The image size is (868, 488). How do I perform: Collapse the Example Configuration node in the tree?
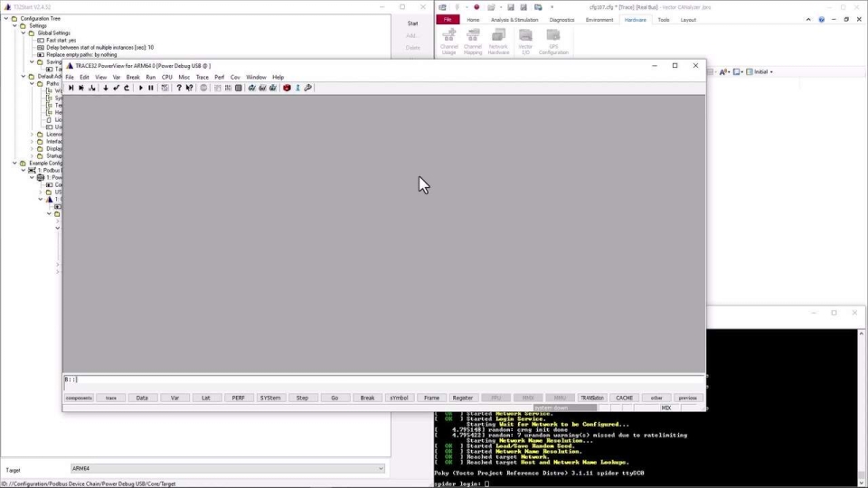pyautogui.click(x=15, y=164)
